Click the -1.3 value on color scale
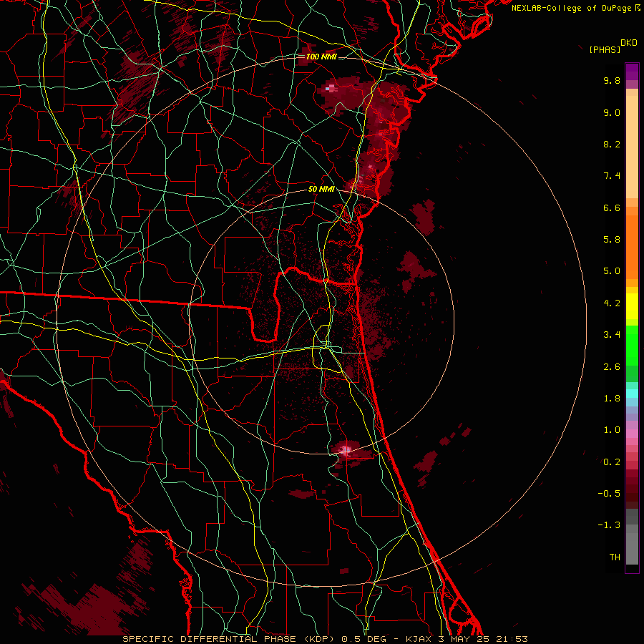The height and width of the screenshot is (644, 644). click(609, 525)
